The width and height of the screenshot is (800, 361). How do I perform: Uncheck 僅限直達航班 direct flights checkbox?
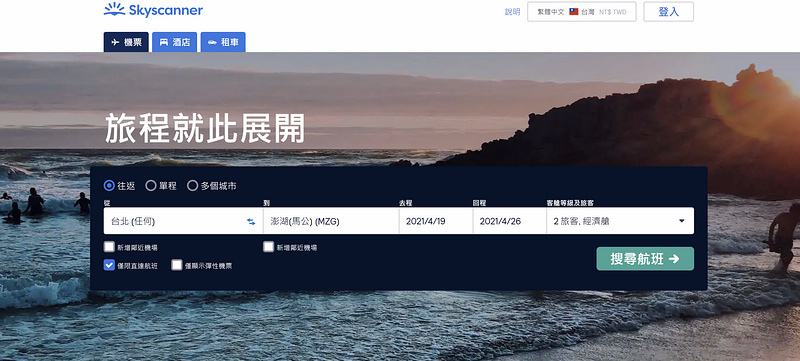click(109, 265)
